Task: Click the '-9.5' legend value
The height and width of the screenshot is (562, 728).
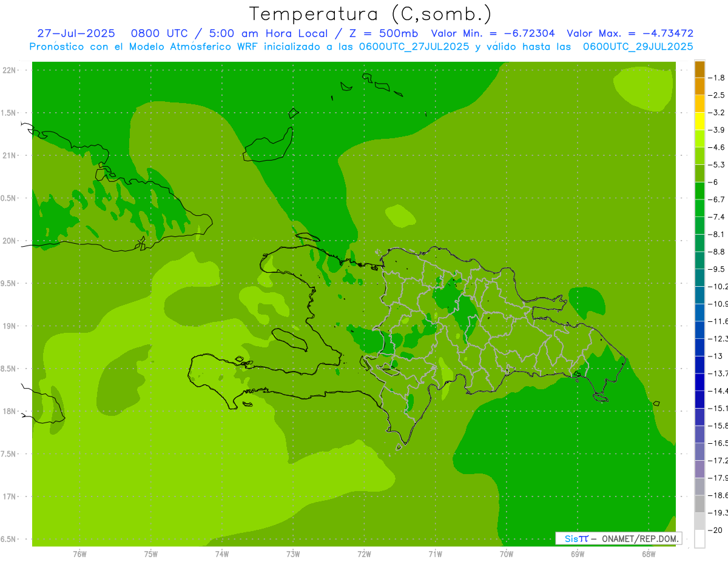Action: 716,269
